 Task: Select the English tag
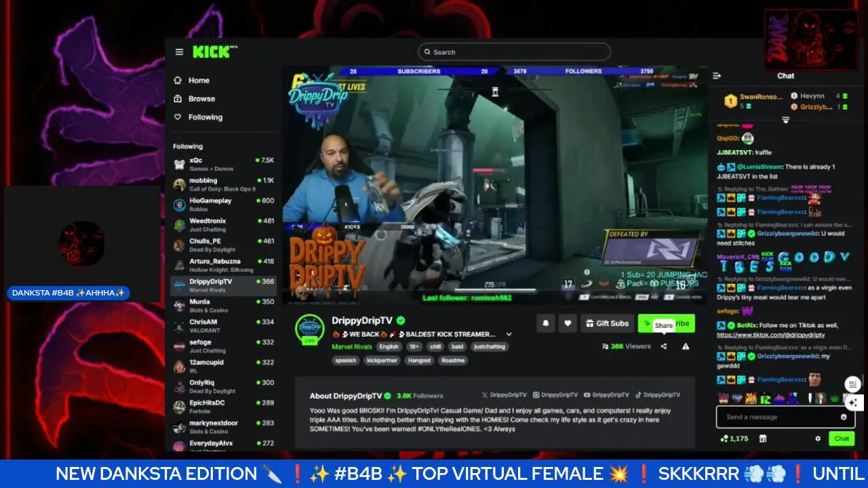pyautogui.click(x=389, y=346)
